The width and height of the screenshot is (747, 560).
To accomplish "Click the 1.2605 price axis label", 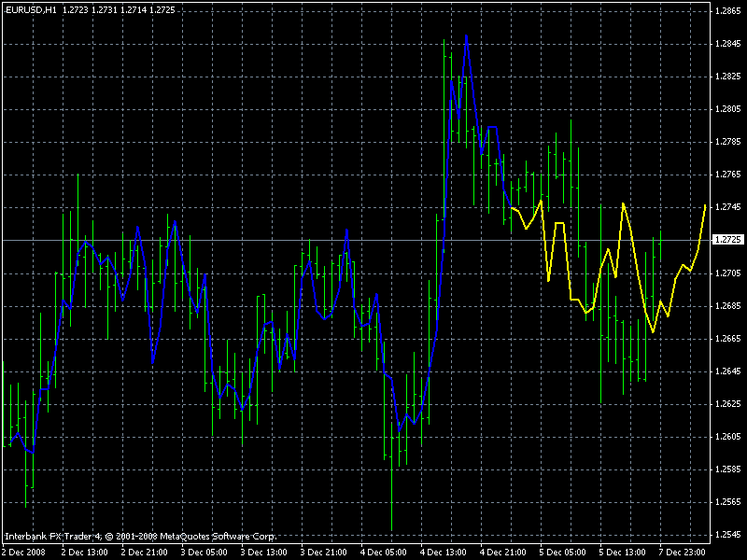I will (728, 437).
